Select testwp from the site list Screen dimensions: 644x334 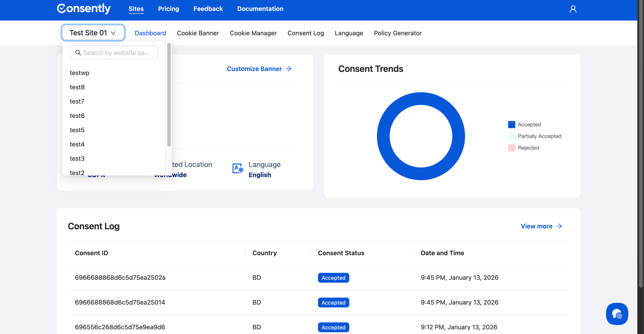tap(79, 73)
